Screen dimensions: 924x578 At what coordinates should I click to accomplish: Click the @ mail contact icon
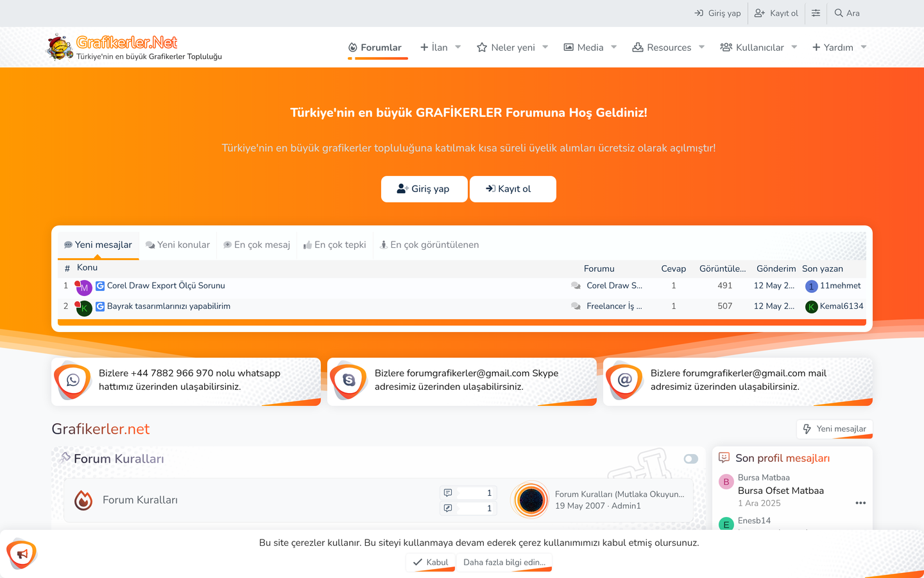(x=624, y=380)
